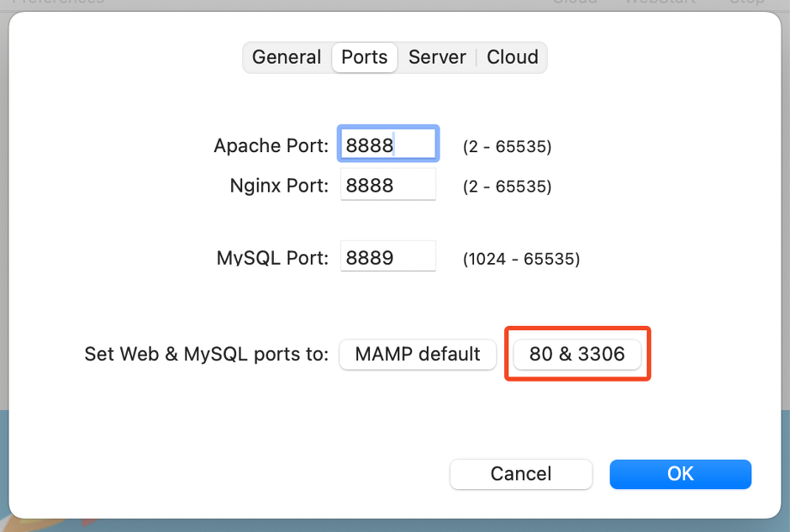Click the range hint beside Nginx Port
790x532 pixels.
click(x=507, y=187)
